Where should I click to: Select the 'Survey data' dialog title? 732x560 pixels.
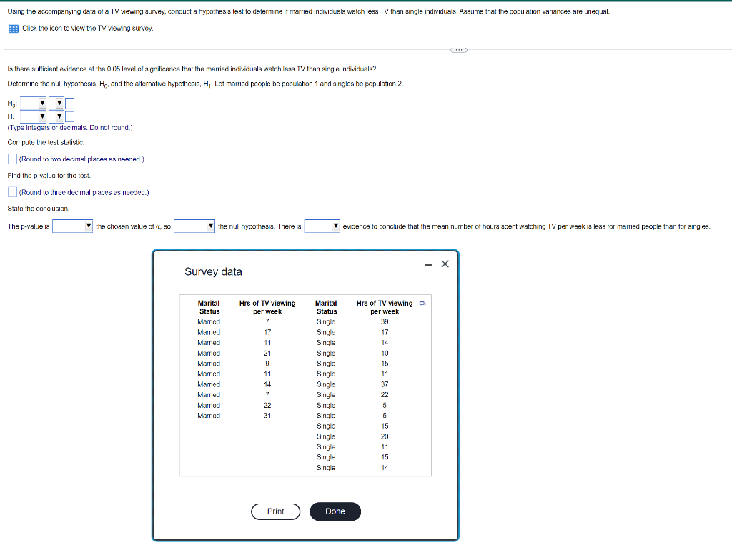pyautogui.click(x=213, y=271)
